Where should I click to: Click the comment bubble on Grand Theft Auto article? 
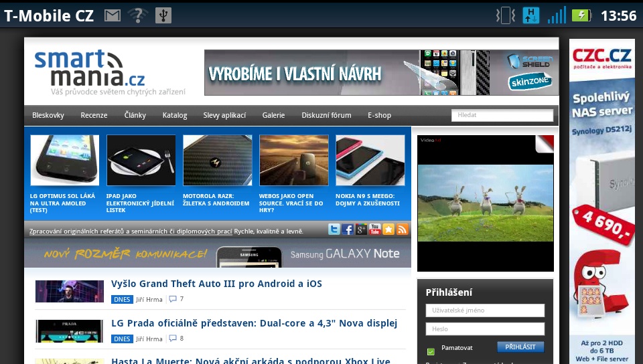[173, 299]
